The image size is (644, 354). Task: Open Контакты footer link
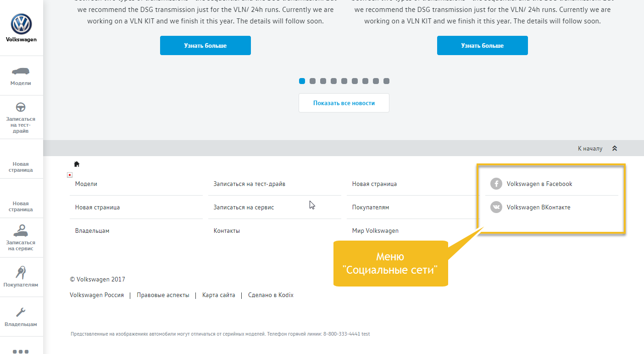coord(227,230)
